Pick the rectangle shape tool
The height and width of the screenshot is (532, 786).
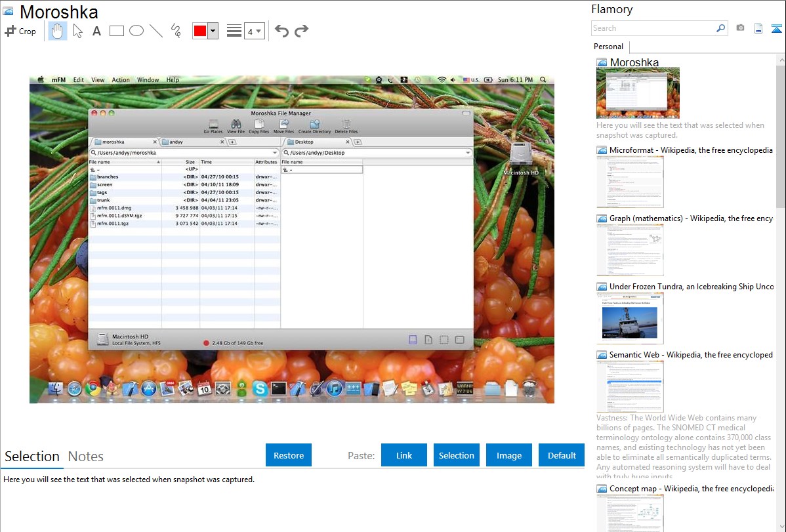click(116, 31)
